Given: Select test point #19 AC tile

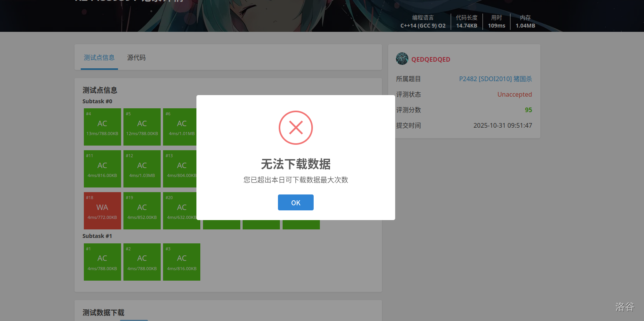Looking at the screenshot, I should click(142, 211).
